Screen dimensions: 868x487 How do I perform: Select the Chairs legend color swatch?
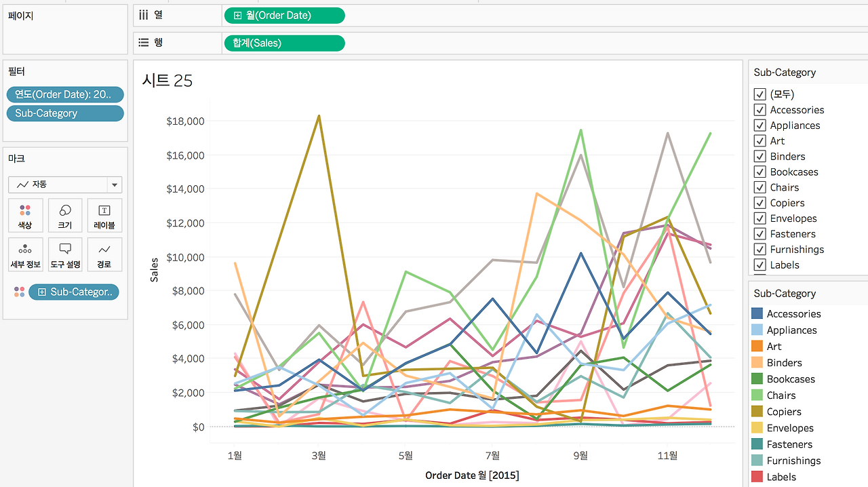[757, 395]
